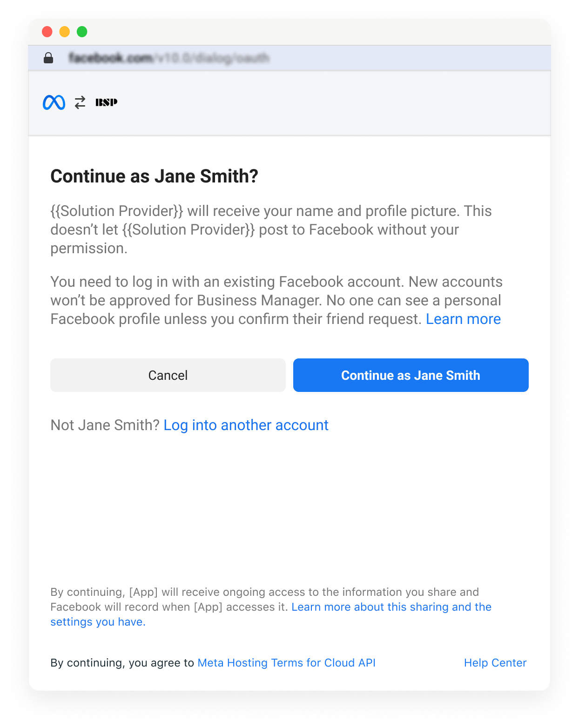Click the two-way exchange arrows icon
Viewport: 579px width, 728px height.
(80, 102)
